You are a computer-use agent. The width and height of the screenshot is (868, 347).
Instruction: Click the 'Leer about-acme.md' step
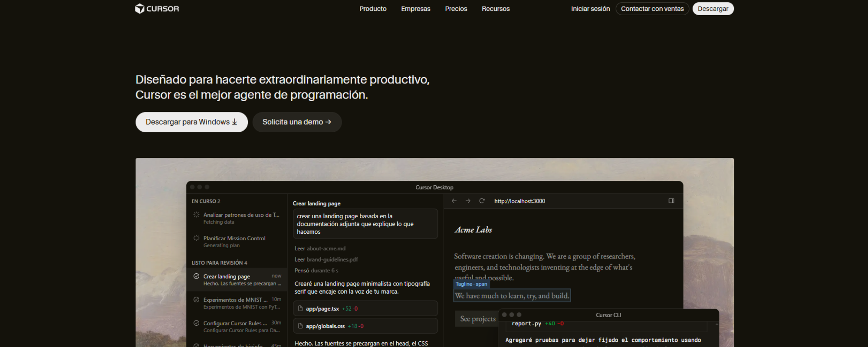pyautogui.click(x=320, y=249)
